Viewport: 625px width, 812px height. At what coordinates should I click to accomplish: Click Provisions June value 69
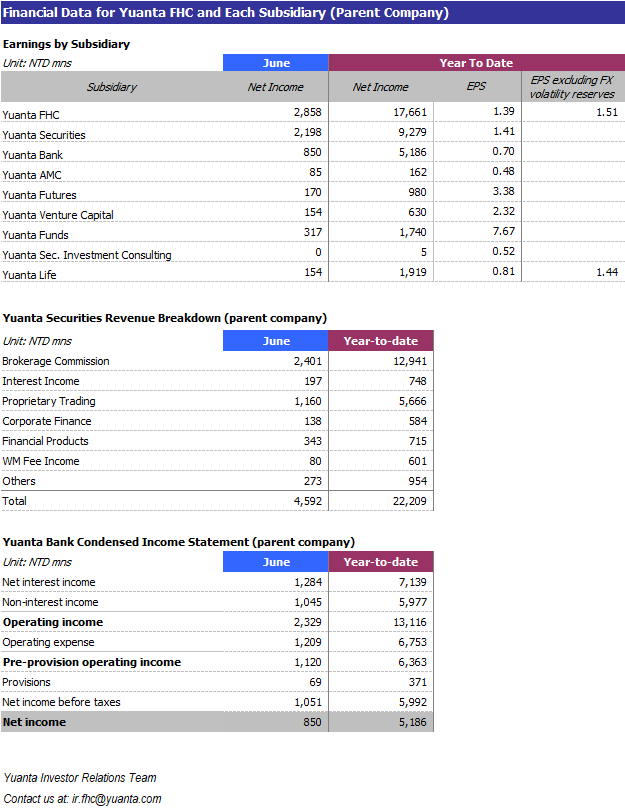tap(315, 683)
